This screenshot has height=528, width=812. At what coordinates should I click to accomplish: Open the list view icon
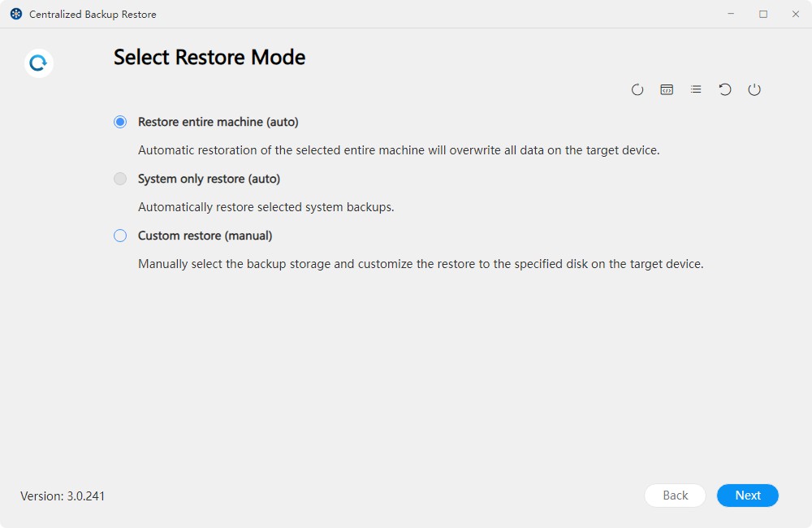coord(696,90)
